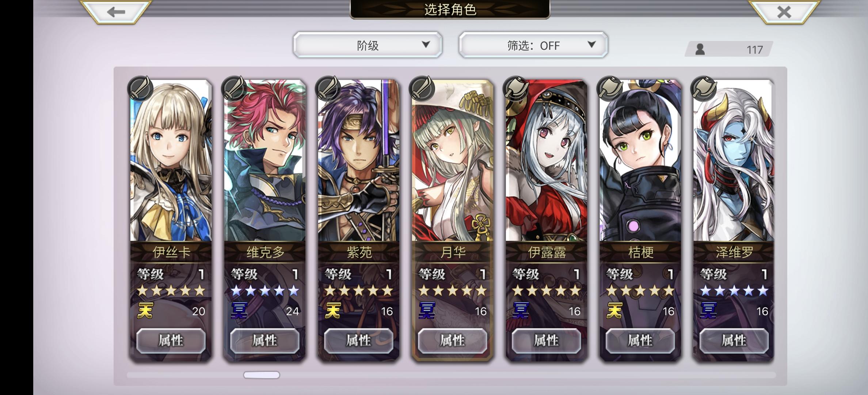Open the 阶级 sort dropdown

pos(368,45)
